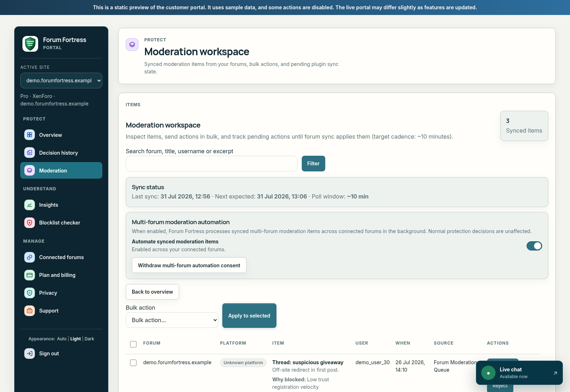Screen dimensions: 570x392
Task: Set appearance to Auto
Action: [62, 339]
